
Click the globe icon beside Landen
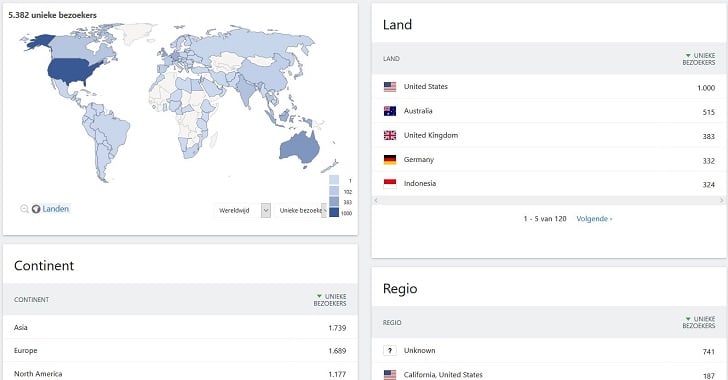click(36, 209)
